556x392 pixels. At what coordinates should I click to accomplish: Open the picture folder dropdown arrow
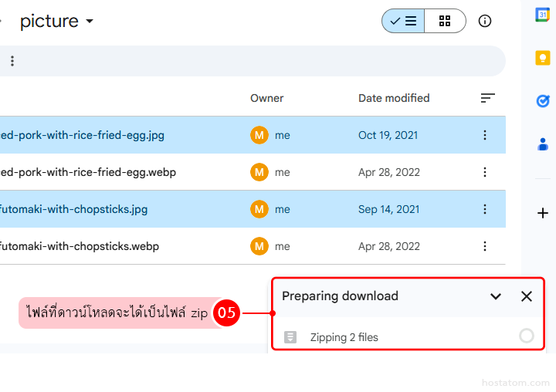pyautogui.click(x=90, y=22)
